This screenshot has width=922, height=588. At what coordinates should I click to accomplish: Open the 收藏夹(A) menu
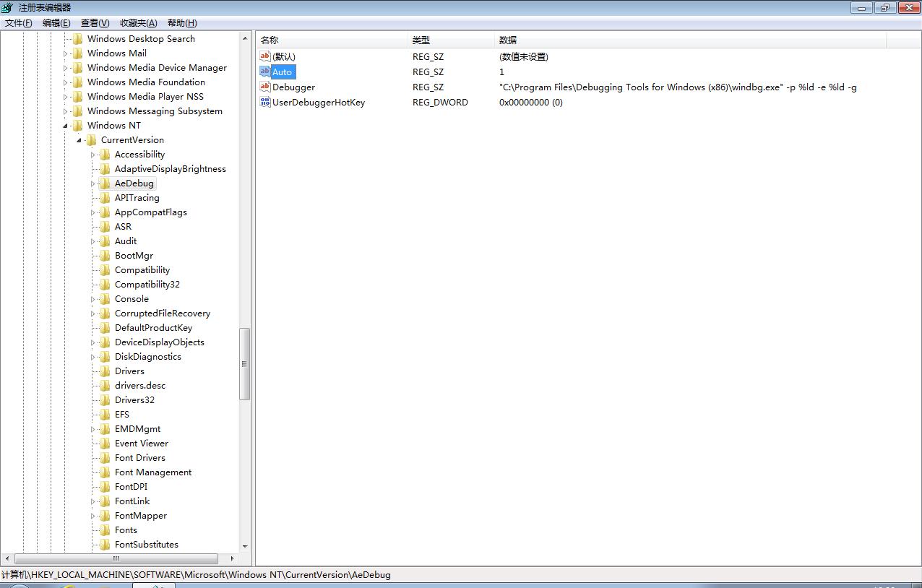point(139,23)
